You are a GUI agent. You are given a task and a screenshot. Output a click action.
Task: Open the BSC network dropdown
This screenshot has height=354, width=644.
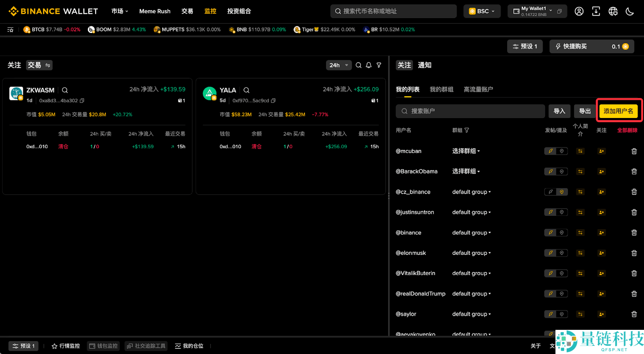(482, 11)
